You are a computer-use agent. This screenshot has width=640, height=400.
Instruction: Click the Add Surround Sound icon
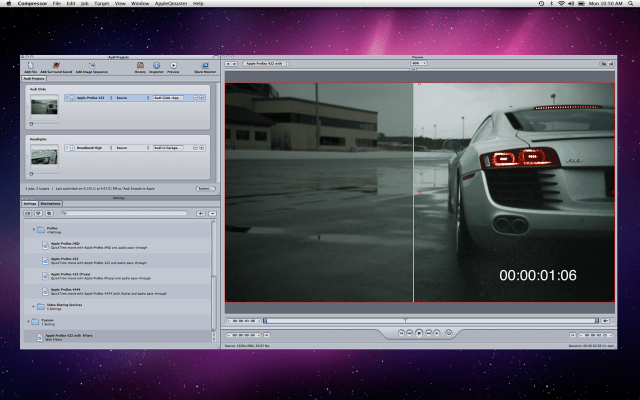pyautogui.click(x=54, y=66)
